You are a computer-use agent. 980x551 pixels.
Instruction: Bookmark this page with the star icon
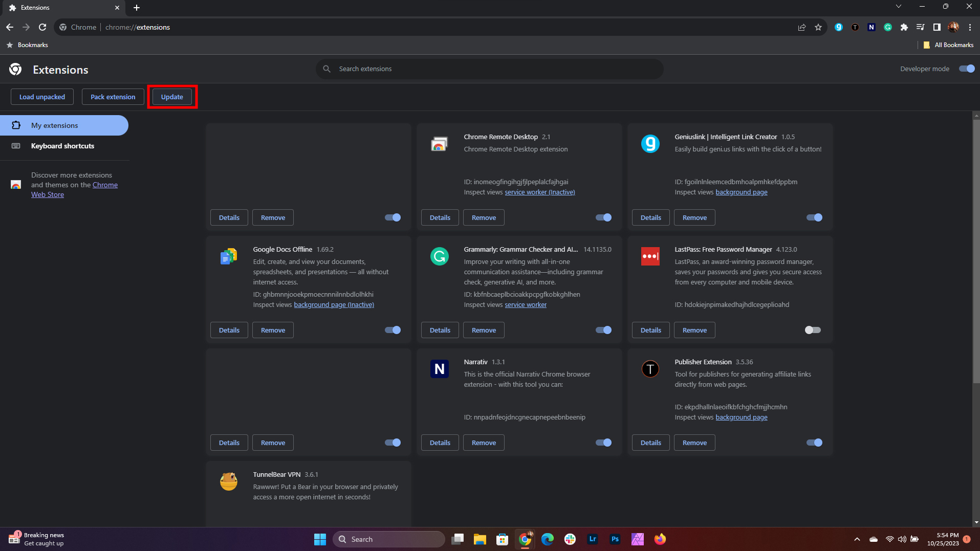pos(818,28)
